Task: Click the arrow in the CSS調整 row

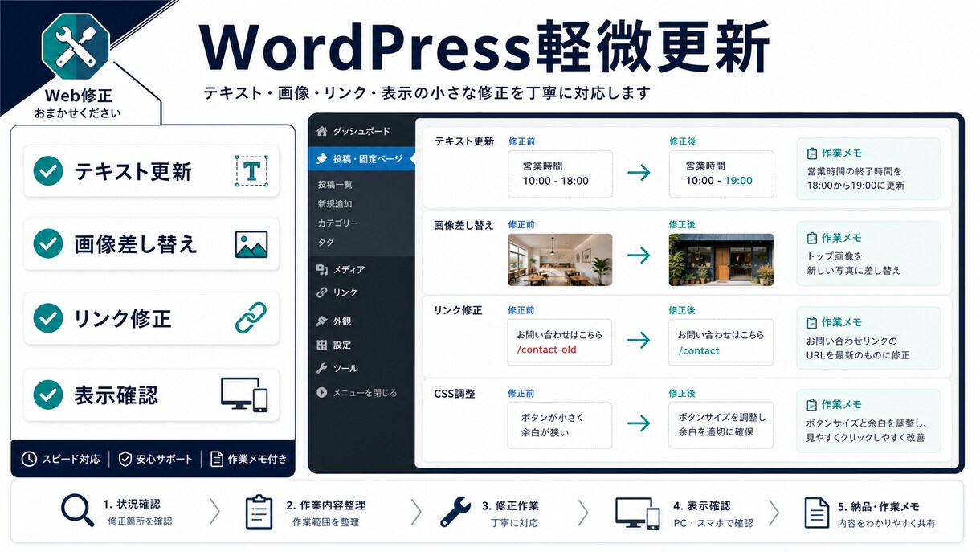Action: point(639,423)
